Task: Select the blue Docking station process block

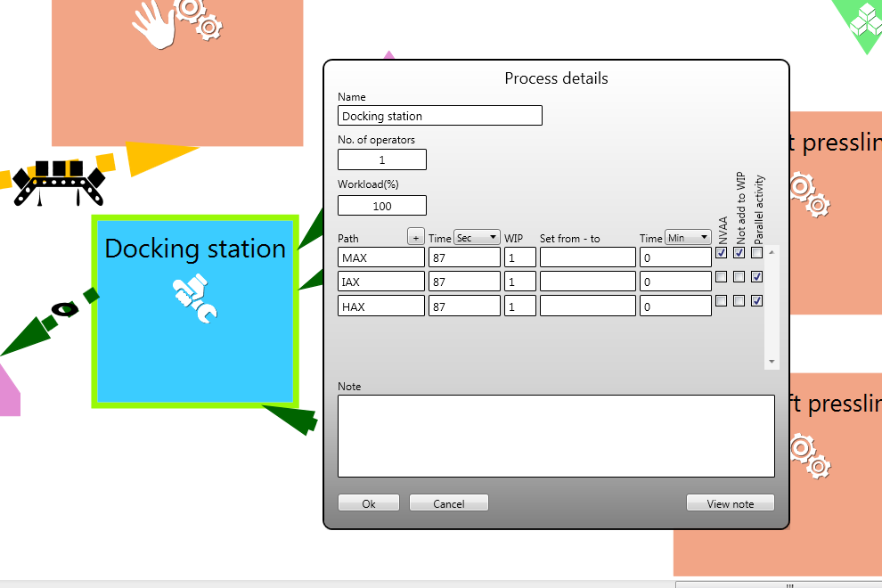Action: click(x=195, y=311)
